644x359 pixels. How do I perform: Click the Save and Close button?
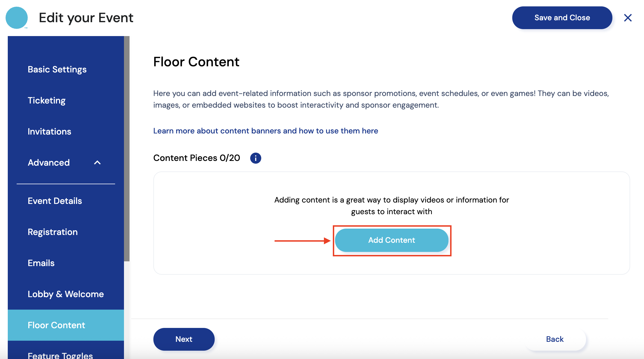point(562,18)
